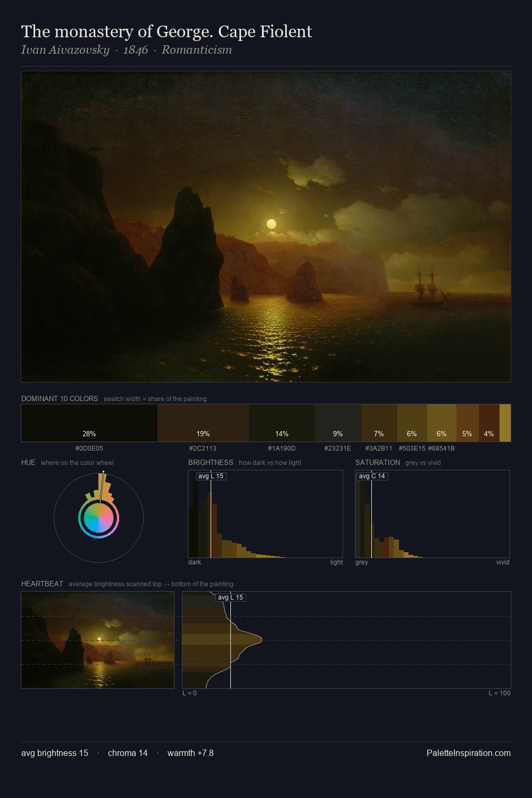Click the hex label '#3A2B11'
This screenshot has height=798, width=532.
[x=379, y=448]
